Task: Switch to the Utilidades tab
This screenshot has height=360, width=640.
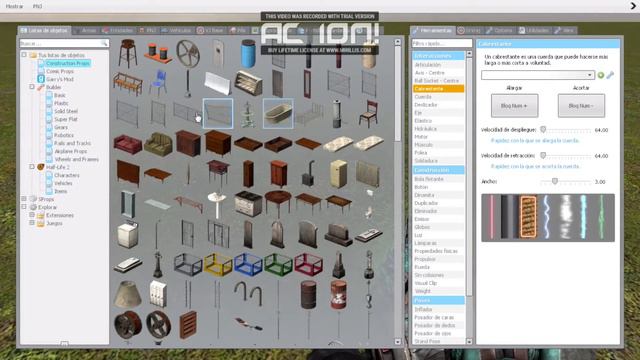Action: coord(534,31)
